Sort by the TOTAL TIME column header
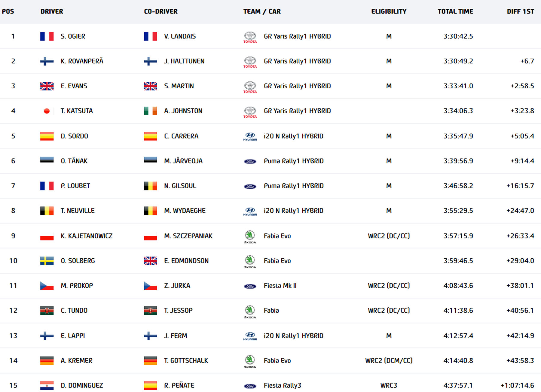Viewport: 541px width, 392px height. [x=455, y=11]
